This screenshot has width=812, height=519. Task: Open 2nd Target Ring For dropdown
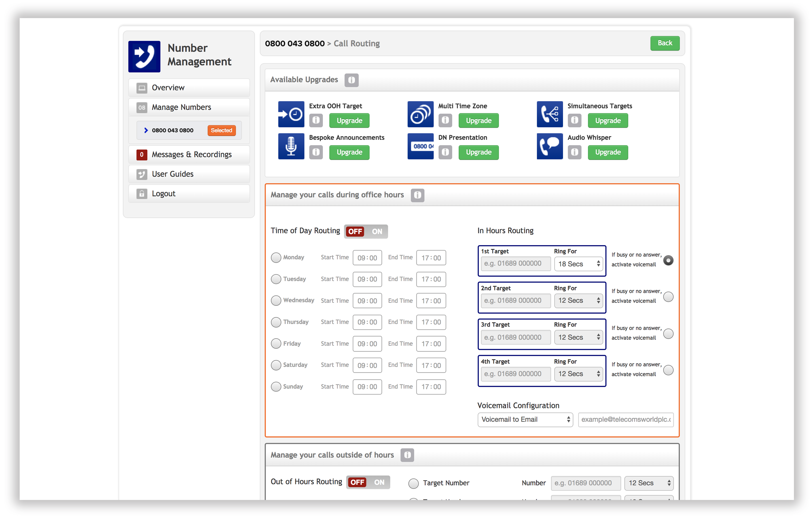coord(578,300)
